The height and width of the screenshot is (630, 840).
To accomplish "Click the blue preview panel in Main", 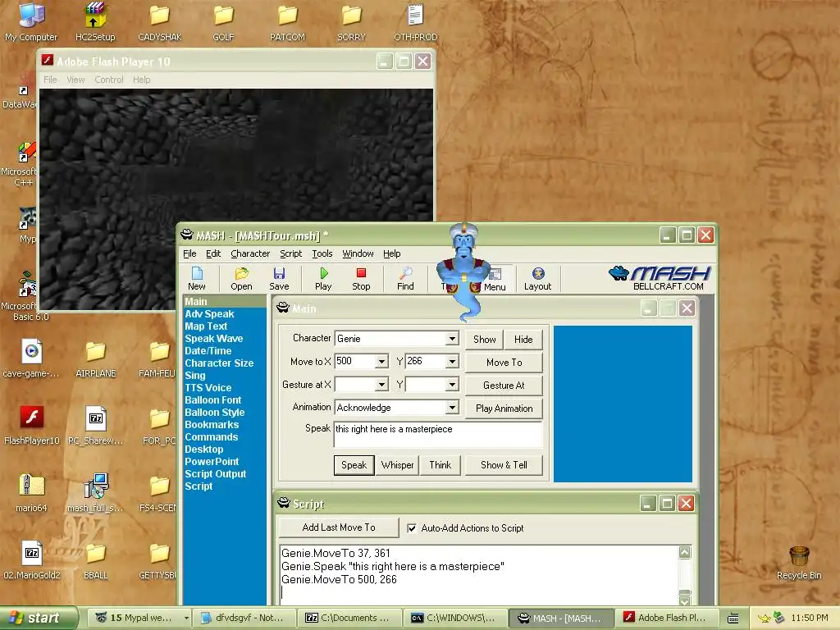I will click(623, 404).
